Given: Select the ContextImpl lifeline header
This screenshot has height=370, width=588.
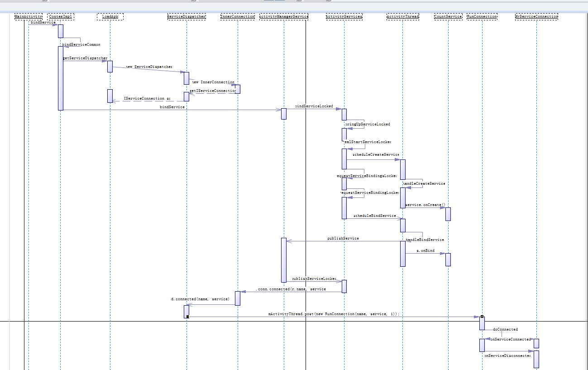Looking at the screenshot, I should pos(61,17).
